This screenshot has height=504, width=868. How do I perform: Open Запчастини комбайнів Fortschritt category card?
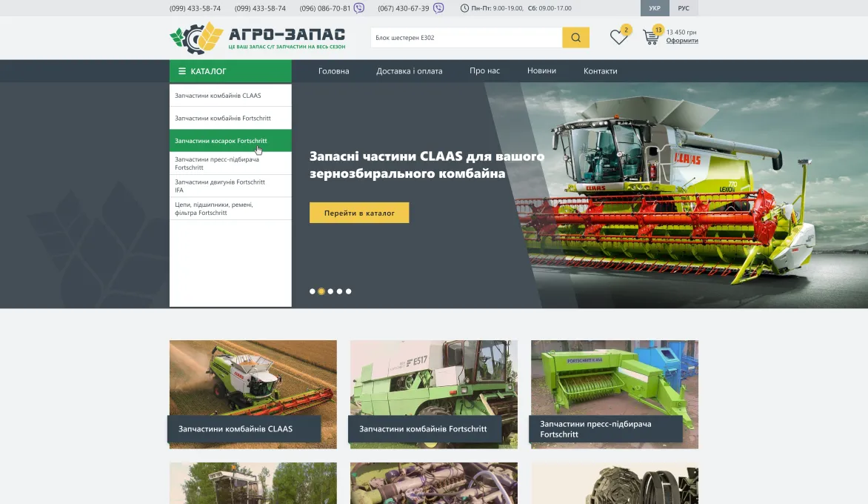pyautogui.click(x=434, y=394)
